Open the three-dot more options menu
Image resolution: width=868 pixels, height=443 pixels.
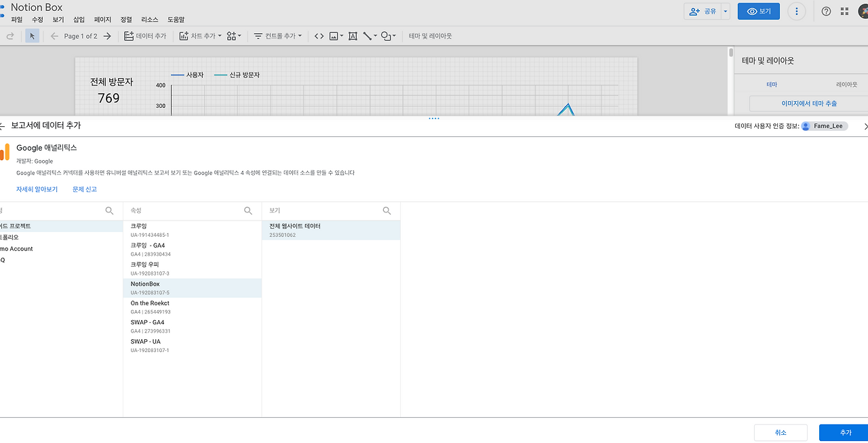tap(797, 12)
